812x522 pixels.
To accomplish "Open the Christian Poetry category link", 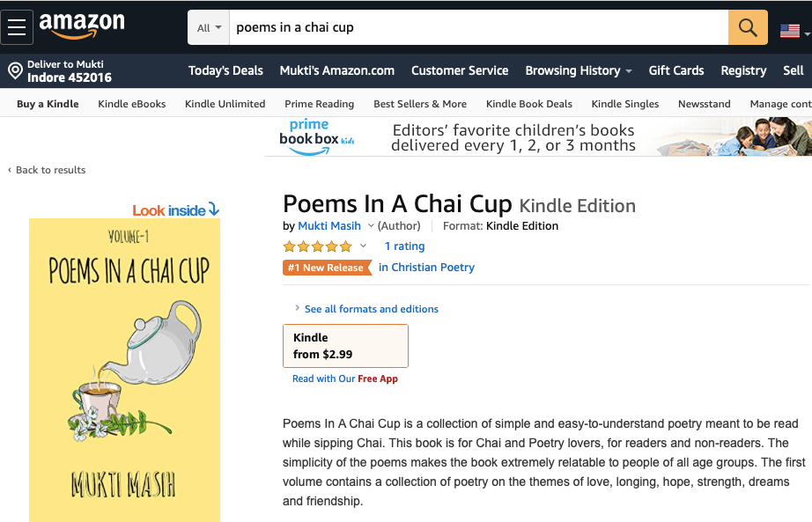I will (426, 268).
